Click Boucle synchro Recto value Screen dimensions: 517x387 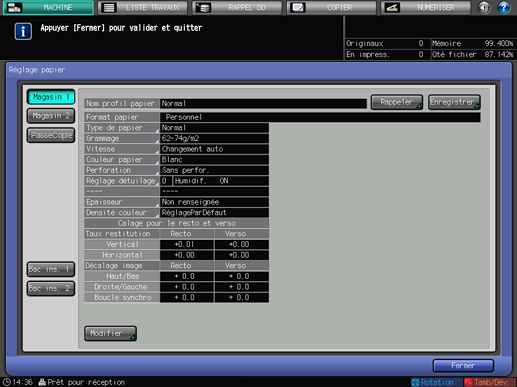pyautogui.click(x=187, y=298)
